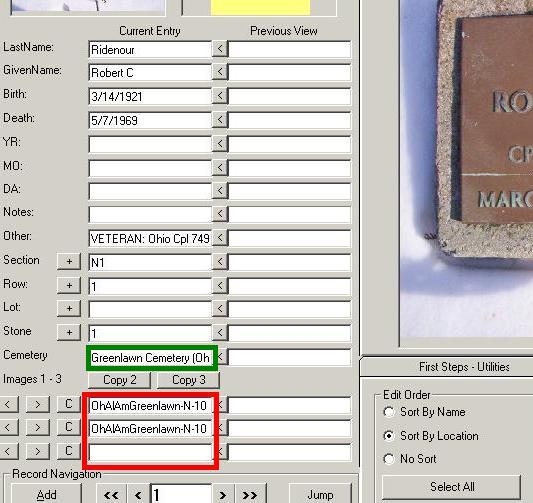Increment Lot with its plus button
533x503 pixels.
(x=69, y=308)
